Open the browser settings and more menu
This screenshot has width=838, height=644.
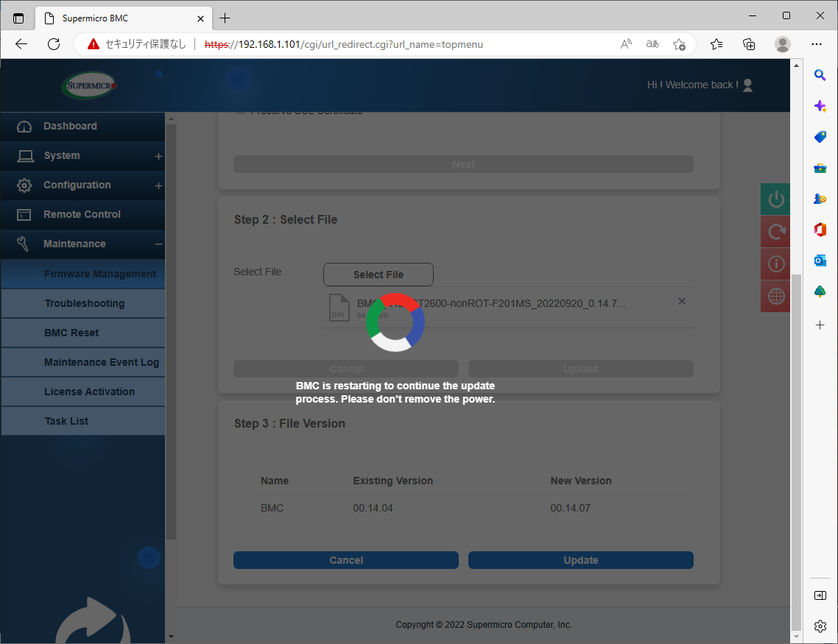coord(817,44)
